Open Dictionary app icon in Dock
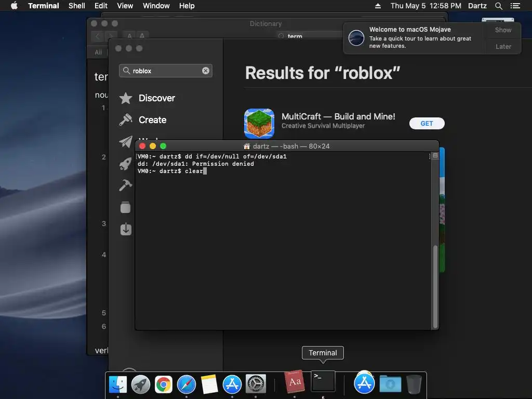This screenshot has height=399, width=532. click(294, 382)
